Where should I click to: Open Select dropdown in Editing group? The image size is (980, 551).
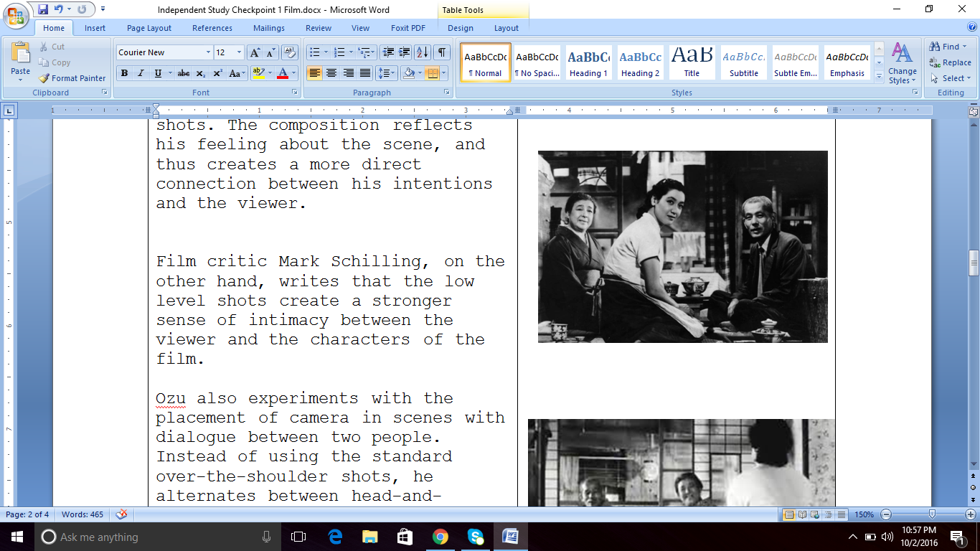(951, 78)
